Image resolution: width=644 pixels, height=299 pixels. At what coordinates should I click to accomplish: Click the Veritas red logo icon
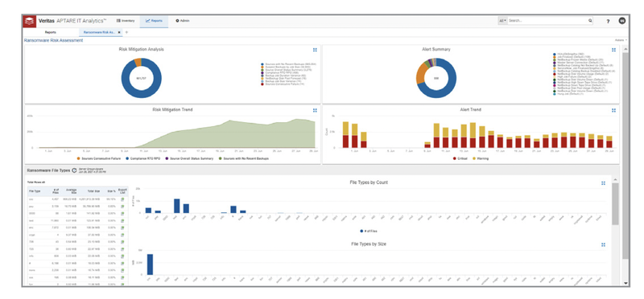(29, 22)
